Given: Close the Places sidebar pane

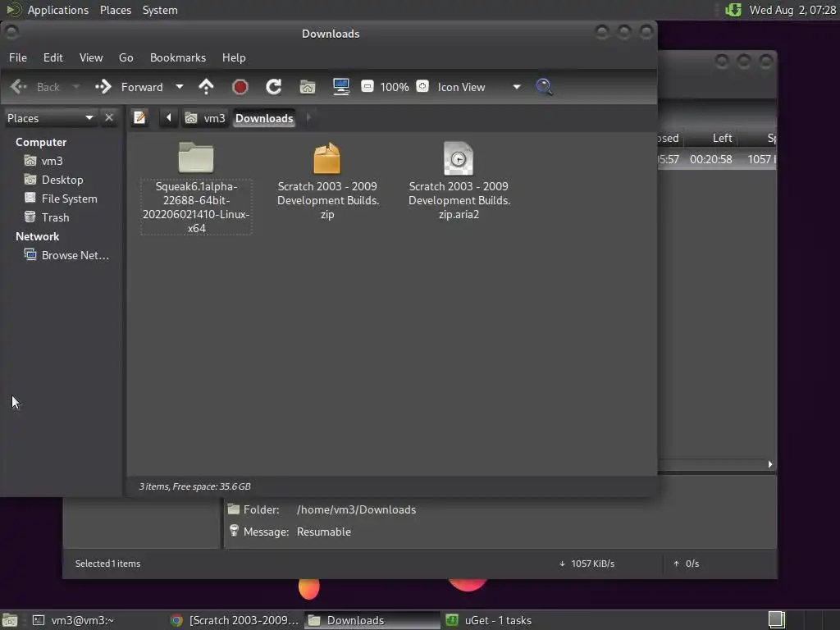Looking at the screenshot, I should tap(109, 118).
